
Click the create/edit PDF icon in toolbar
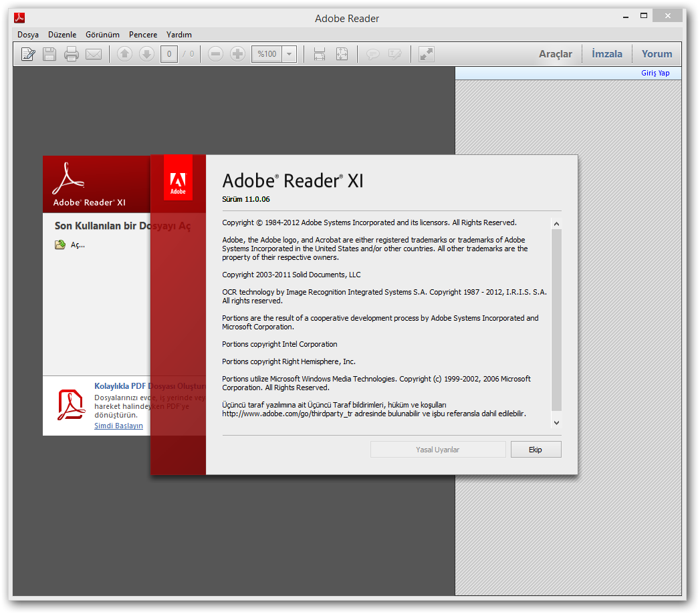28,54
